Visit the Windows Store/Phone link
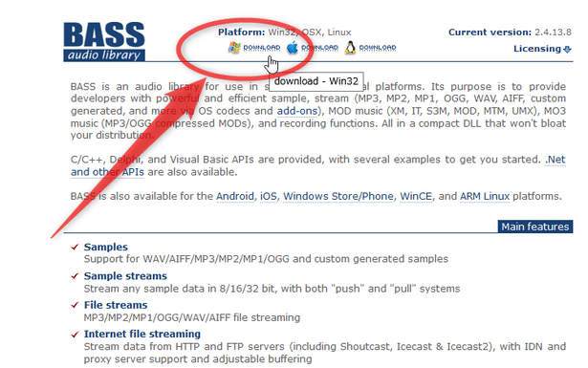The height and width of the screenshot is (368, 588). pyautogui.click(x=338, y=196)
